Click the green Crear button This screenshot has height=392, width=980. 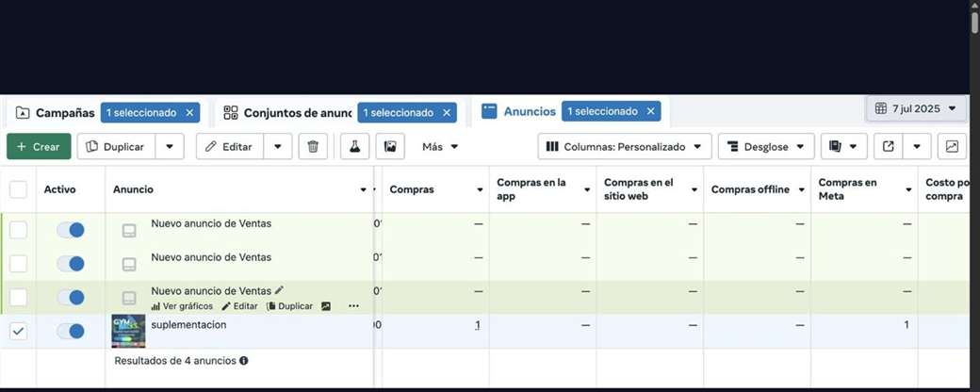coord(39,146)
